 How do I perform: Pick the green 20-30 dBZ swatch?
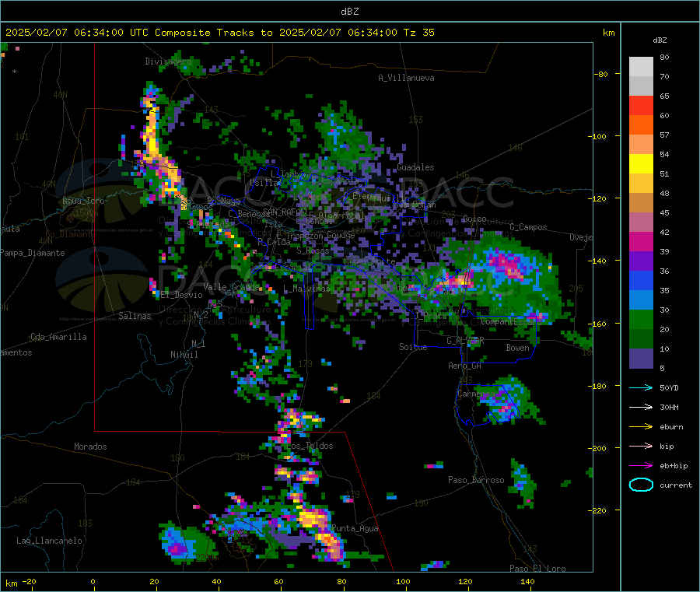pyautogui.click(x=641, y=319)
